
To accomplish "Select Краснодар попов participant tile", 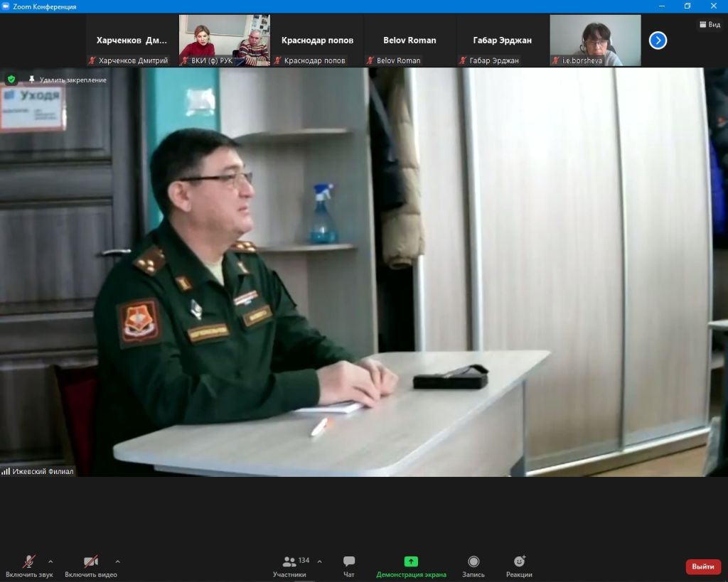I will (x=317, y=41).
